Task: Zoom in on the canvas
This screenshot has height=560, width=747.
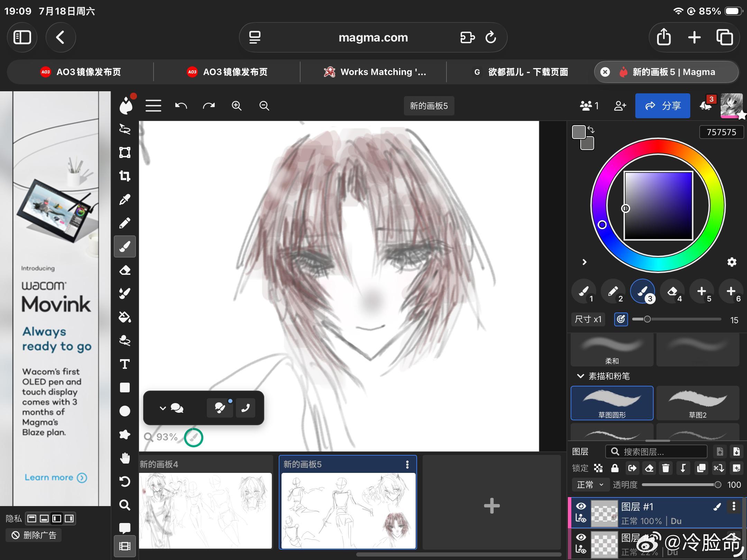Action: point(237,106)
